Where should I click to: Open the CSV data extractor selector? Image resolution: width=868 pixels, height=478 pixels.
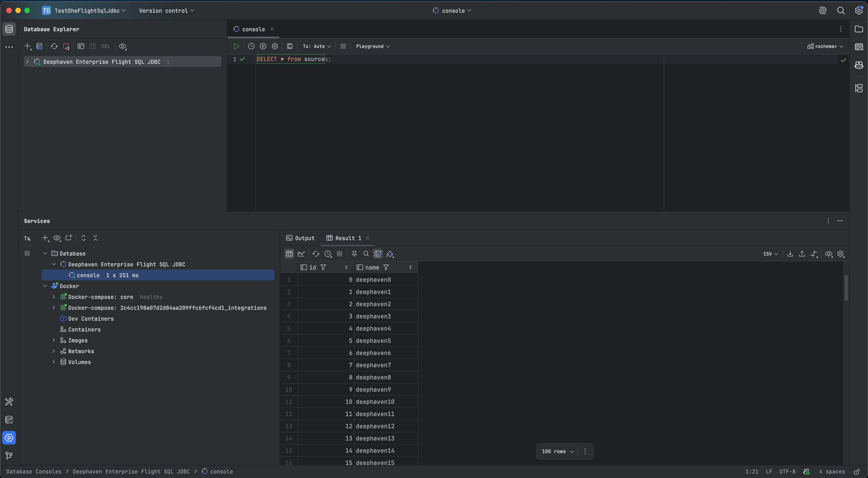tap(770, 254)
